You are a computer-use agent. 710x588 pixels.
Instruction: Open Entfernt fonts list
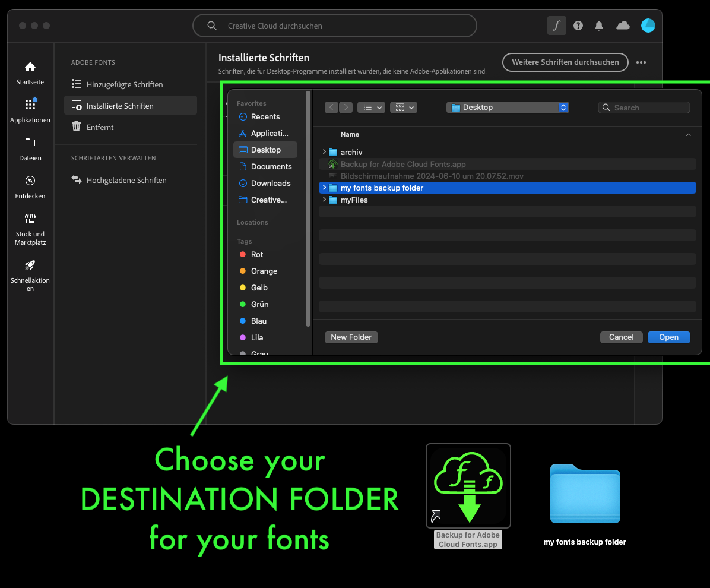[x=131, y=127]
